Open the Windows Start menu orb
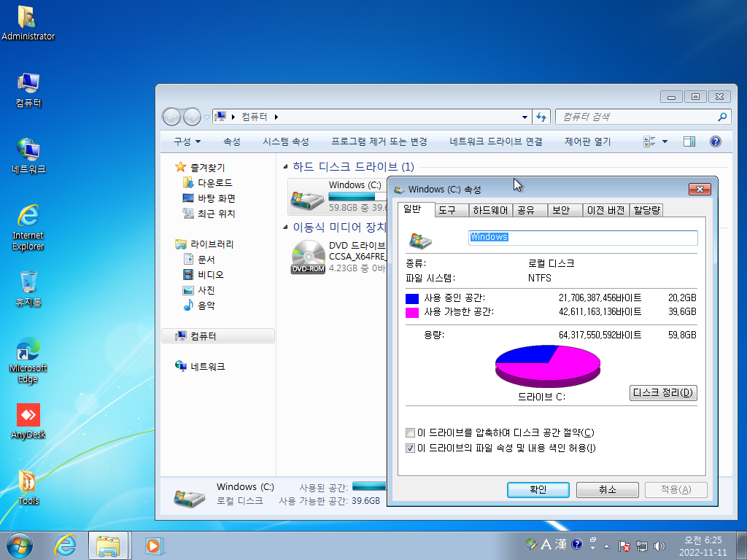The width and height of the screenshot is (747, 560). tap(20, 545)
